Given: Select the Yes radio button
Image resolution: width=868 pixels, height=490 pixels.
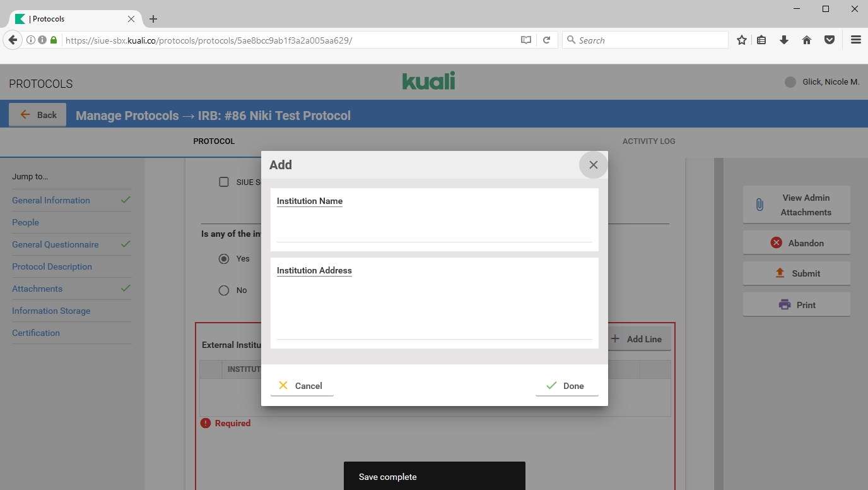Looking at the screenshot, I should pos(224,259).
